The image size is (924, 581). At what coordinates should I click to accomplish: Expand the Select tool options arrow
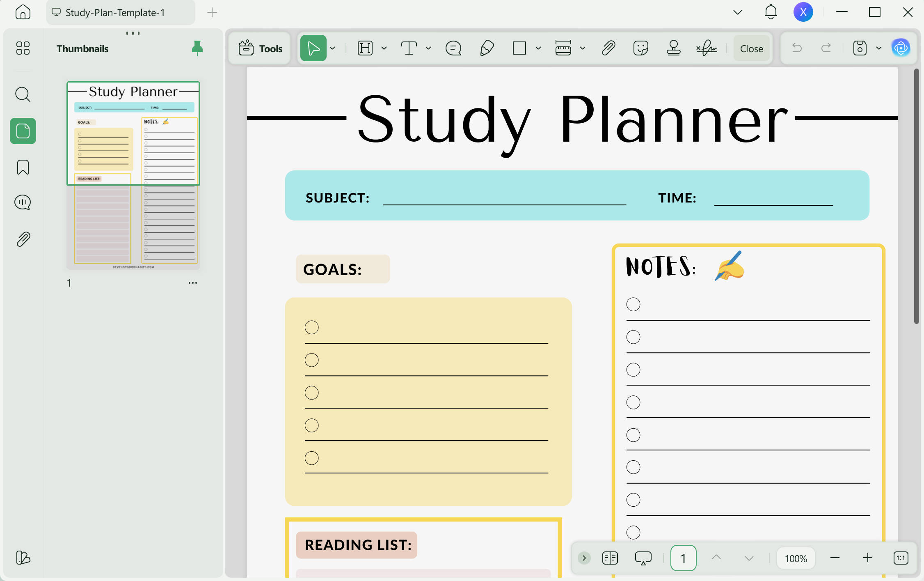[333, 48]
